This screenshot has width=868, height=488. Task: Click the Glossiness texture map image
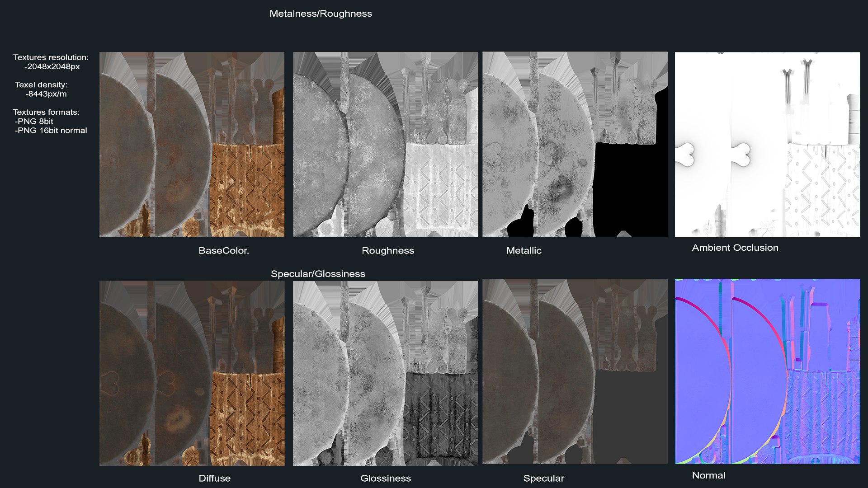[385, 373]
